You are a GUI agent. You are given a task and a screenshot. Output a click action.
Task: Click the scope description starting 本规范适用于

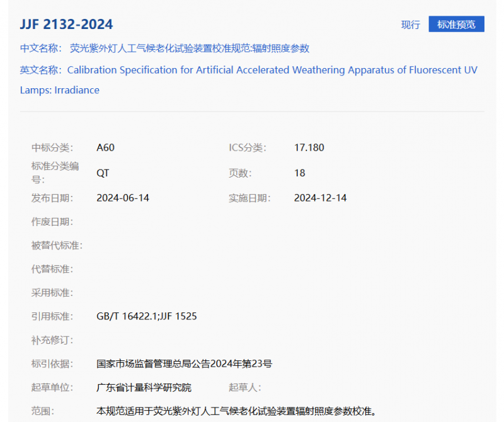(236, 411)
